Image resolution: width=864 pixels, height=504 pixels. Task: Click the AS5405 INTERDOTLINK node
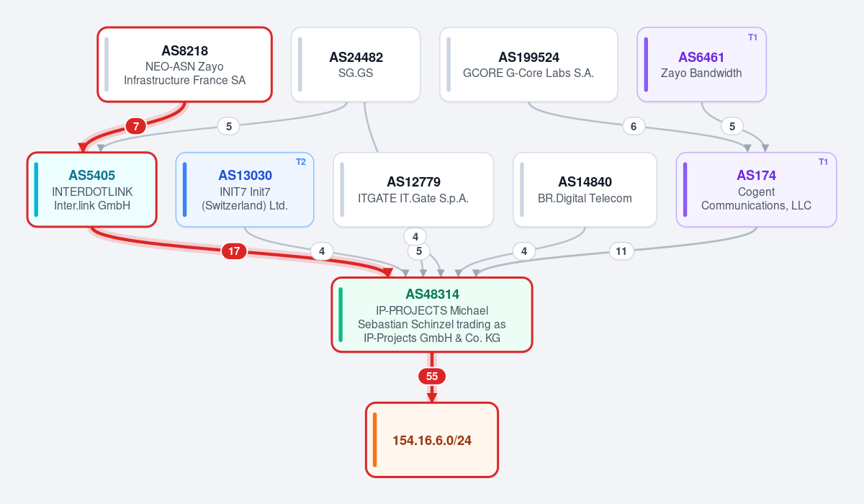click(92, 189)
